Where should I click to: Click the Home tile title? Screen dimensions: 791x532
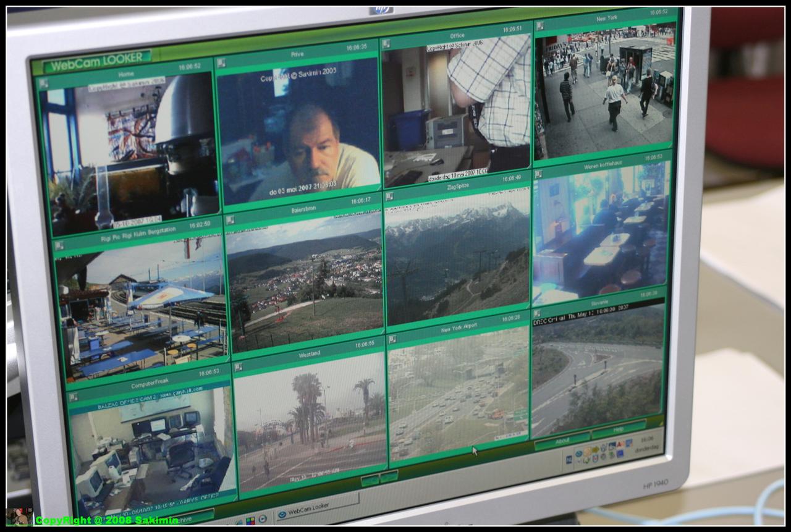(125, 75)
